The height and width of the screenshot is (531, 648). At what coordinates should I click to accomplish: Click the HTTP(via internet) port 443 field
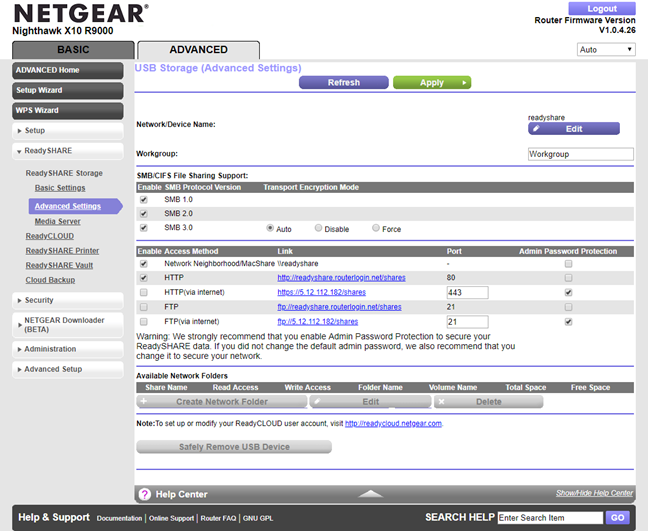pyautogui.click(x=467, y=293)
